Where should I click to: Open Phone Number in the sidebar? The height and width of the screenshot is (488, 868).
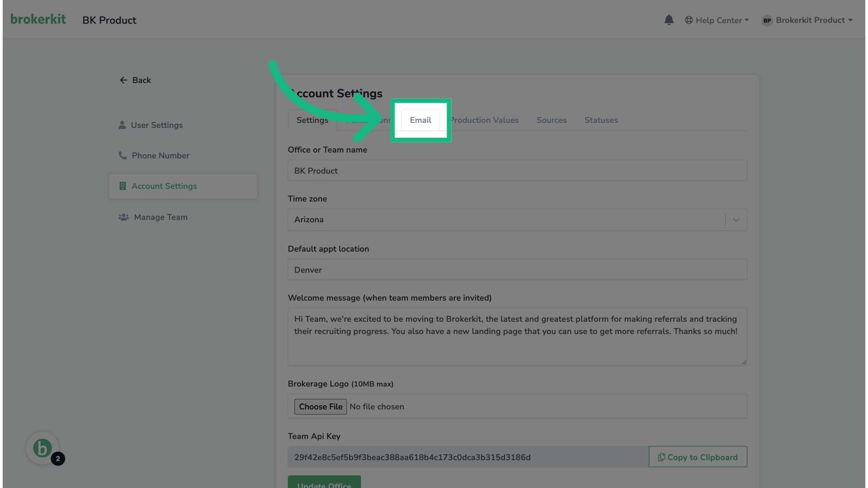(183, 155)
